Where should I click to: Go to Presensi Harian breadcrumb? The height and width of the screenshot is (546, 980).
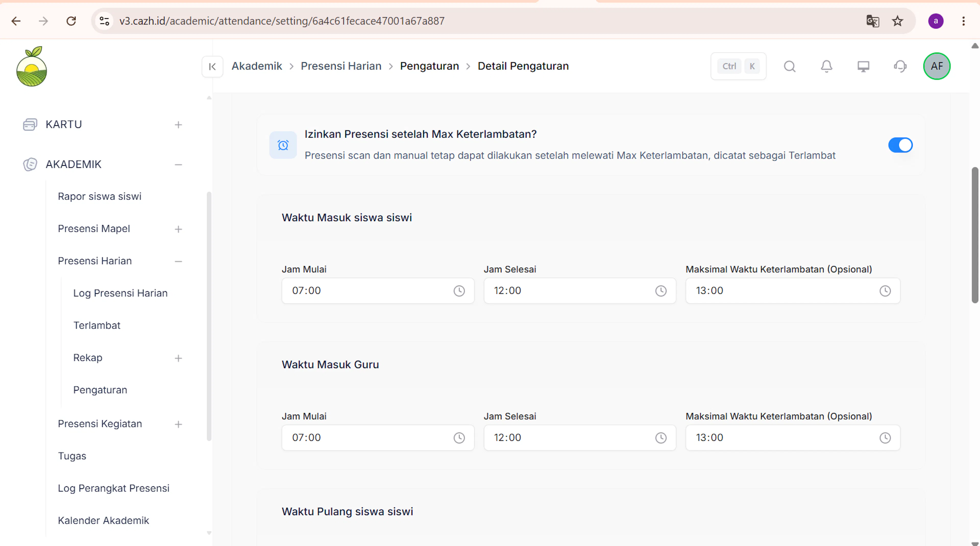point(341,66)
